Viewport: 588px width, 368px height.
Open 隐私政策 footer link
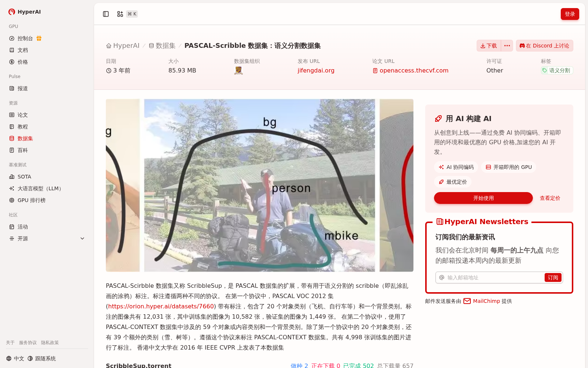pyautogui.click(x=50, y=343)
